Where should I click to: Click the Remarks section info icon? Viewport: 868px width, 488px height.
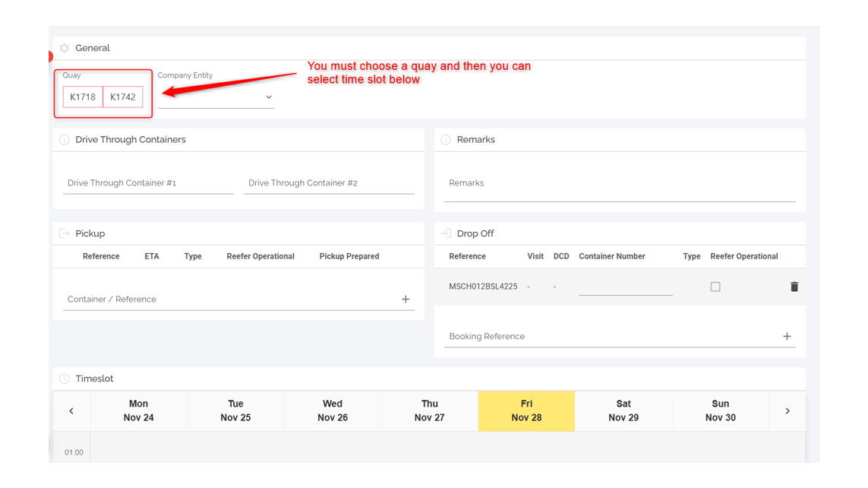[x=446, y=140]
